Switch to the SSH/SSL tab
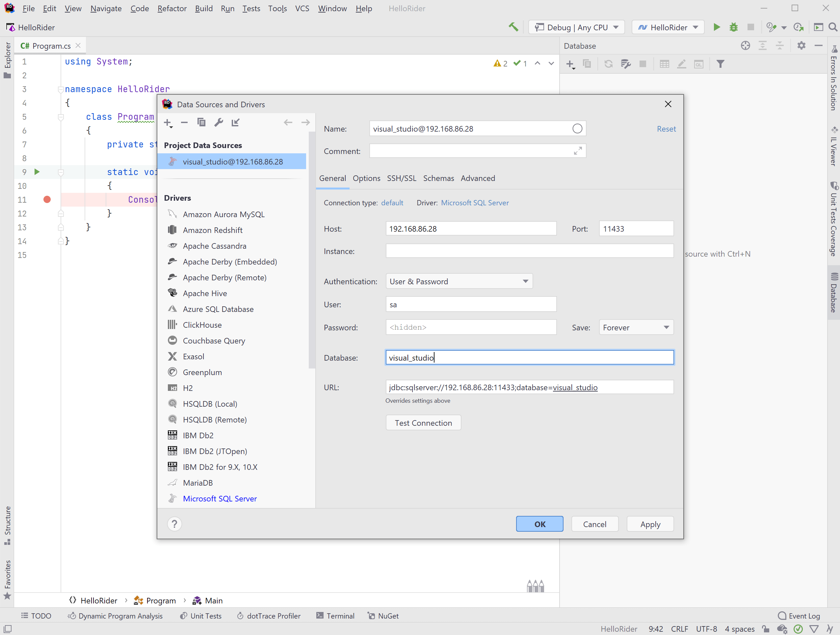Image resolution: width=840 pixels, height=635 pixels. coord(401,178)
